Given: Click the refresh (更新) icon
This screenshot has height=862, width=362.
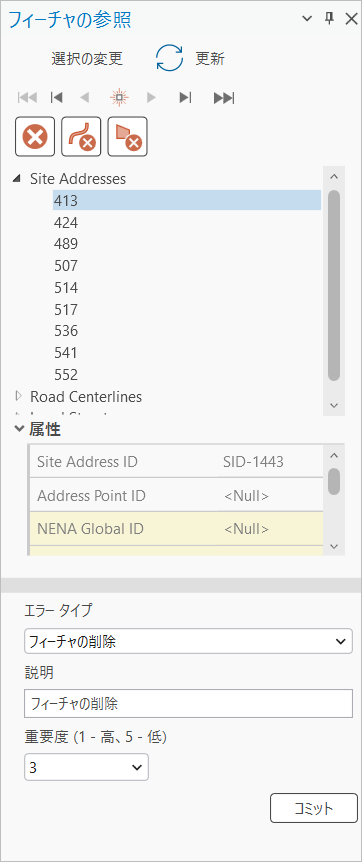Looking at the screenshot, I should [169, 59].
